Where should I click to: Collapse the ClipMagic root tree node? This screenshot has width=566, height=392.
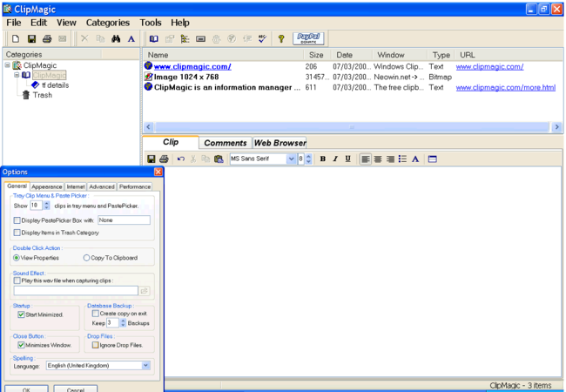(x=8, y=65)
